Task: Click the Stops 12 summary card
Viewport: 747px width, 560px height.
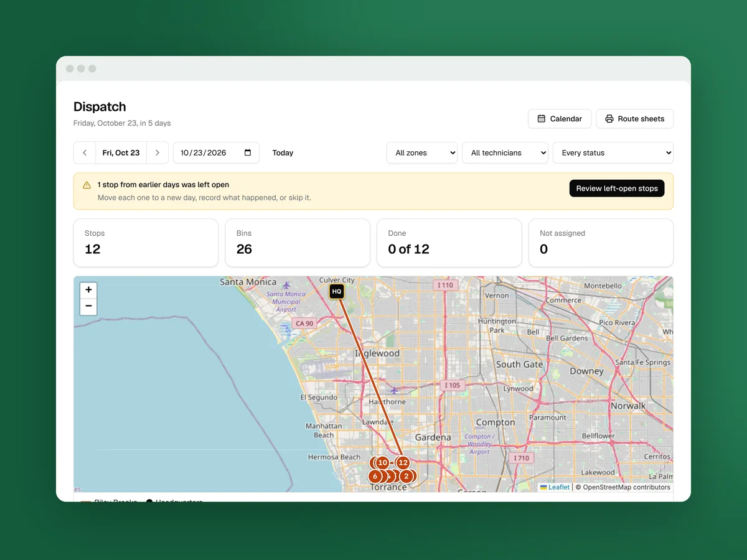Action: 146,243
